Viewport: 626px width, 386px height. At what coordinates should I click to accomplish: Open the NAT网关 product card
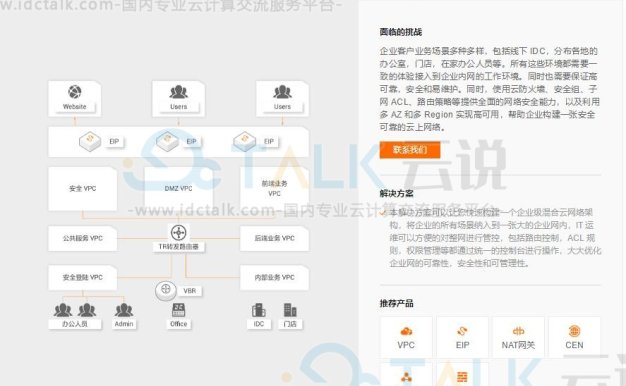[x=518, y=337]
